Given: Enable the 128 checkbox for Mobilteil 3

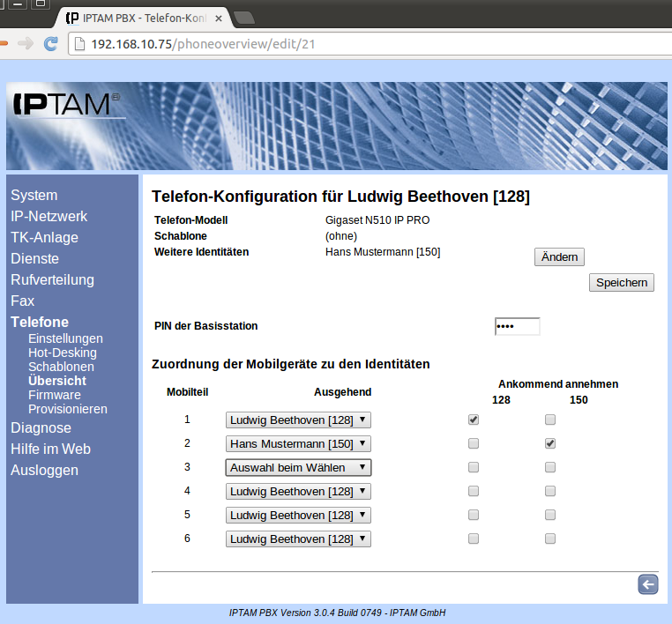Looking at the screenshot, I should coord(474,467).
